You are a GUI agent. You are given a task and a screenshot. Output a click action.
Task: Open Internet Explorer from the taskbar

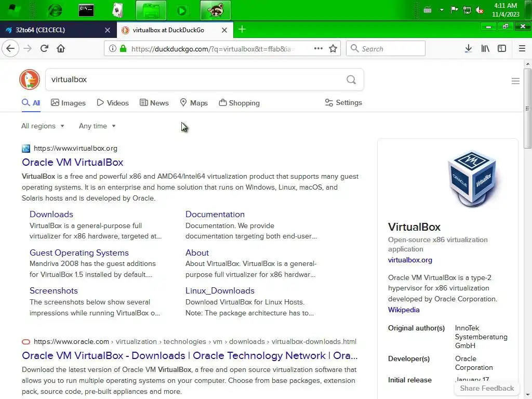click(55, 10)
